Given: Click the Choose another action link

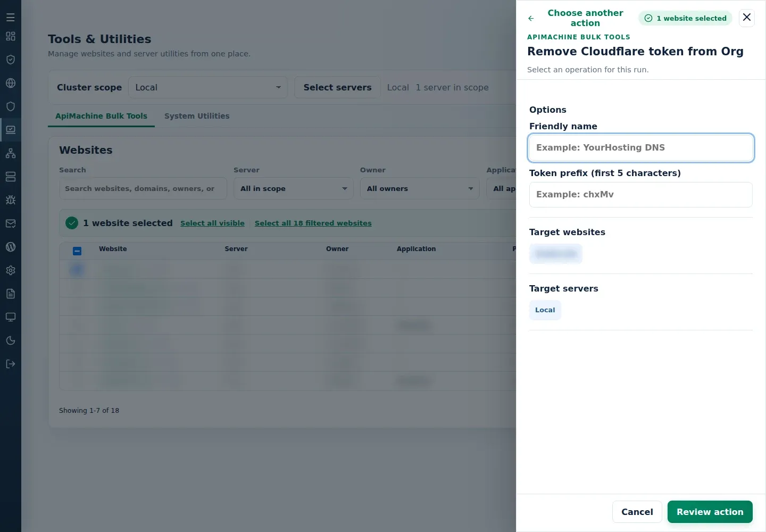Looking at the screenshot, I should pyautogui.click(x=585, y=18).
